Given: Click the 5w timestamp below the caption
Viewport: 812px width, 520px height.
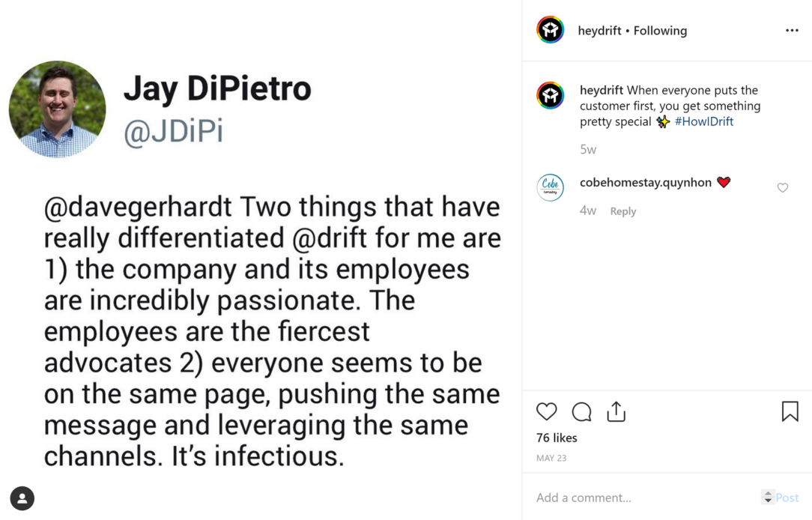Looking at the screenshot, I should pyautogui.click(x=587, y=149).
